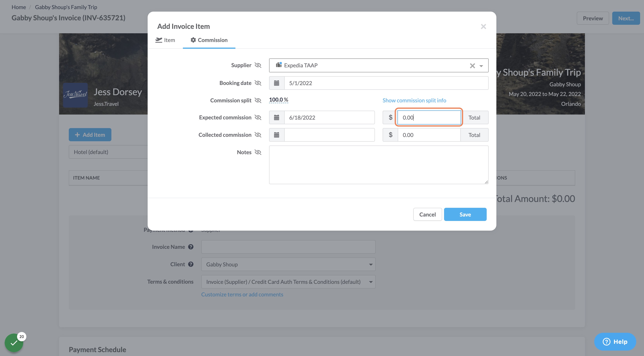Click the 100.0 % commission split value
Viewport: 644px width, 356px height.
pos(278,100)
